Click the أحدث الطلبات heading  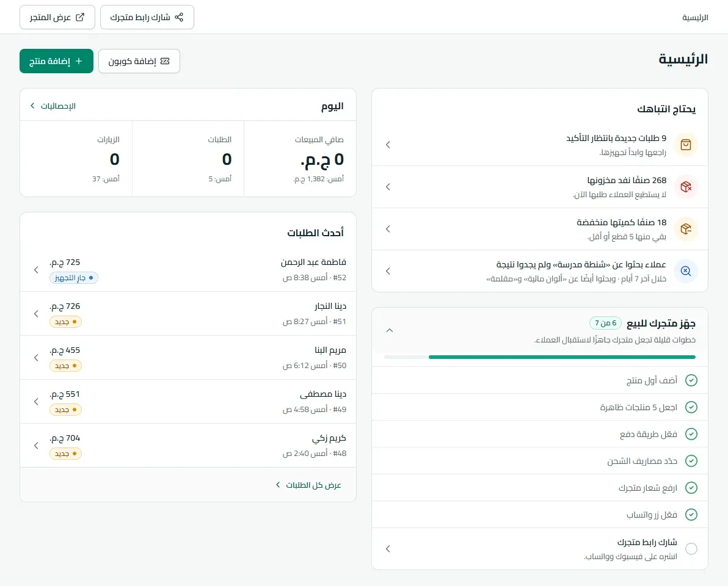click(x=315, y=233)
